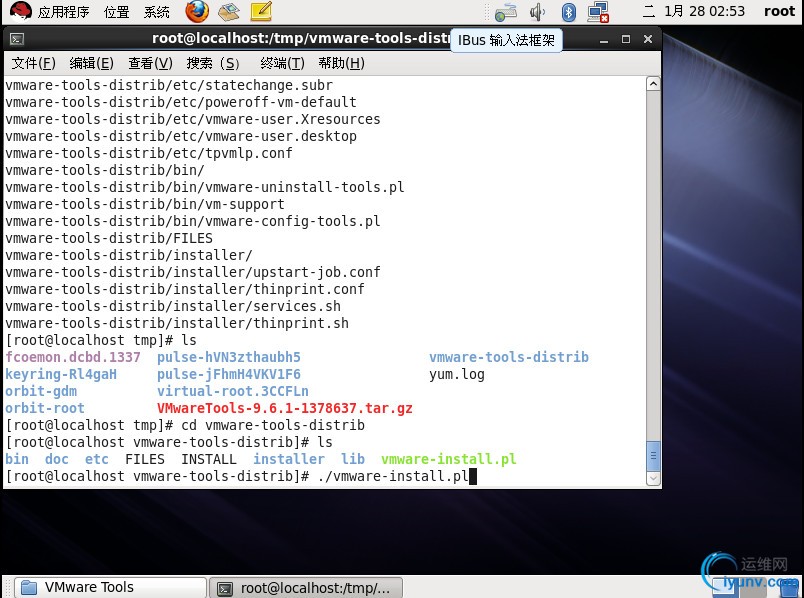804x598 pixels.
Task: Close the terminal window
Action: 648,39
